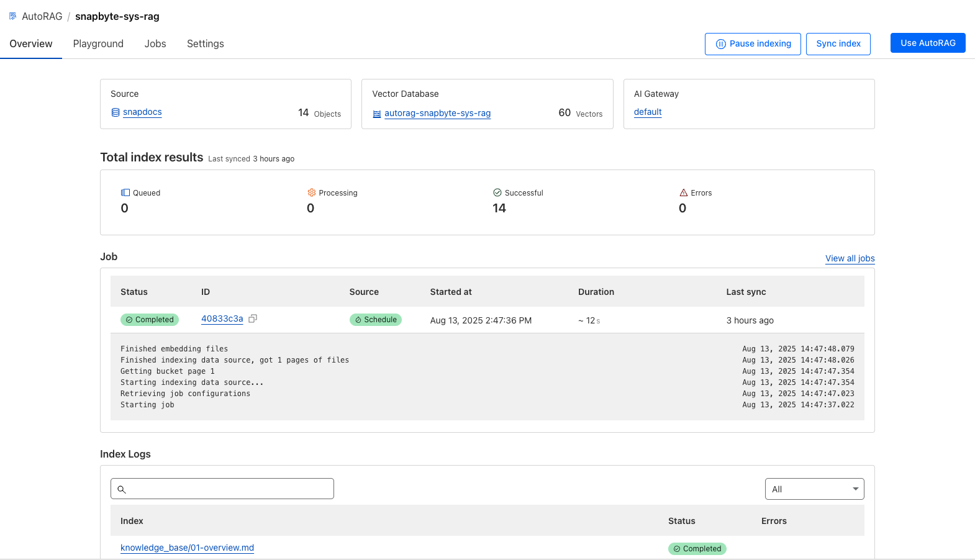The image size is (975, 560).
Task: Open the autorag-snapbyte-sys-rag vector database link
Action: (438, 113)
